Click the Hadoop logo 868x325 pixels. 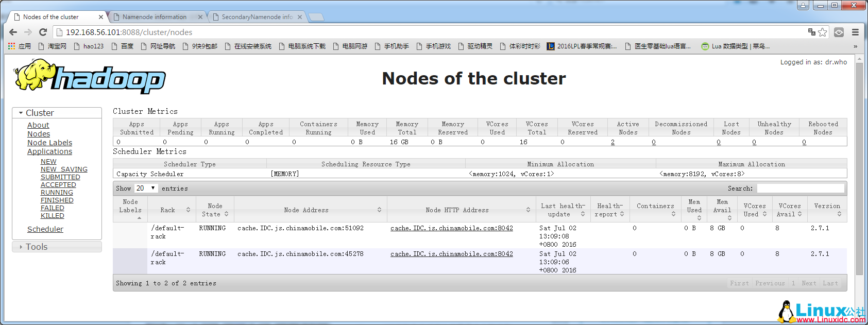[x=90, y=76]
